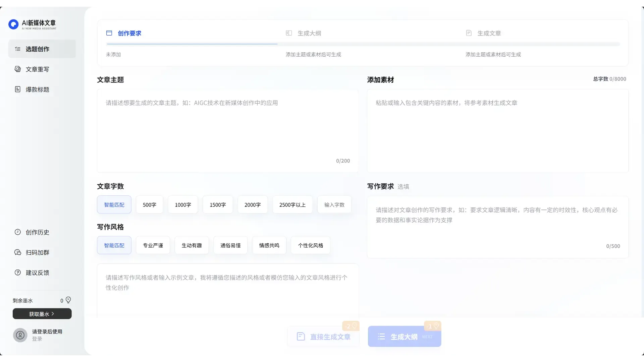Click the 直接生成文章 button

pos(323,337)
